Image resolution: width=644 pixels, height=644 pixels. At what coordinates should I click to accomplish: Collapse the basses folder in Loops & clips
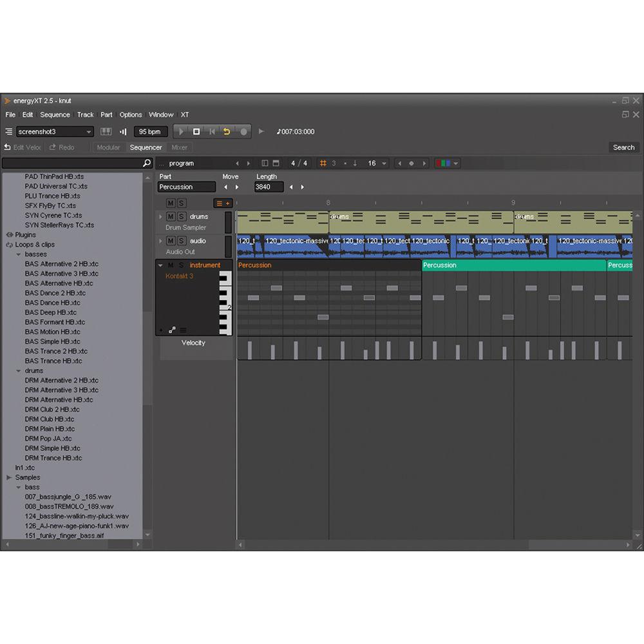point(19,254)
